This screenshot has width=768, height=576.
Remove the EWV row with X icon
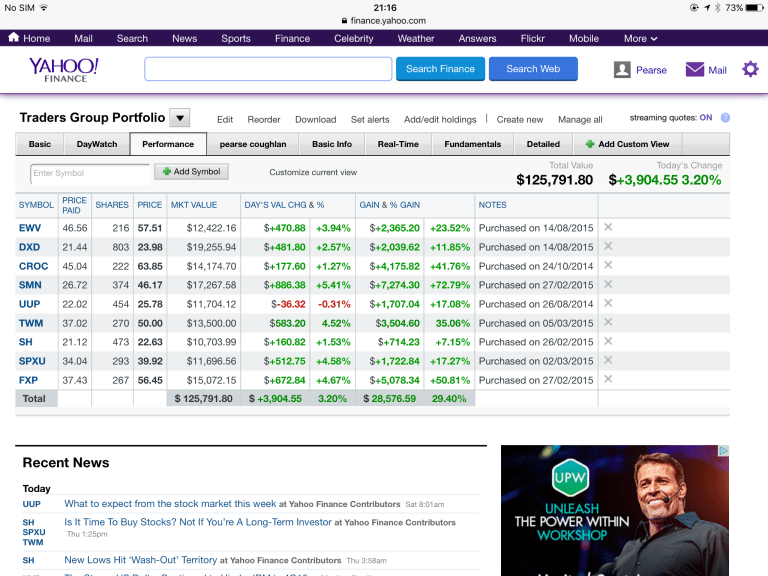pyautogui.click(x=608, y=228)
